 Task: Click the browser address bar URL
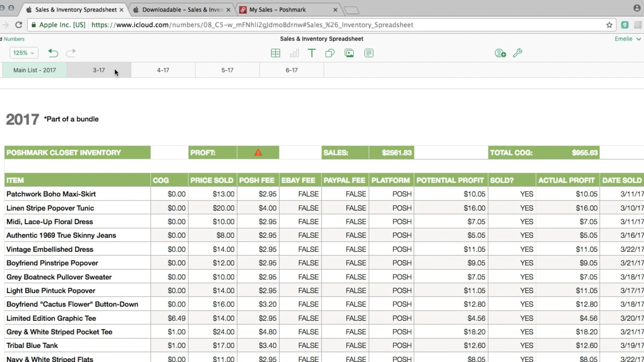(x=252, y=25)
